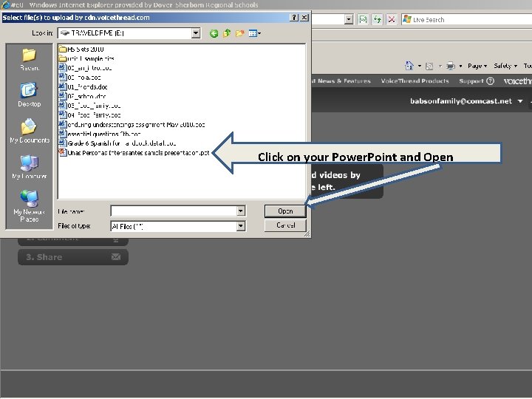Click the Support question-mark icon
Image resolution: width=532 pixels, height=399 pixels.
coord(490,81)
